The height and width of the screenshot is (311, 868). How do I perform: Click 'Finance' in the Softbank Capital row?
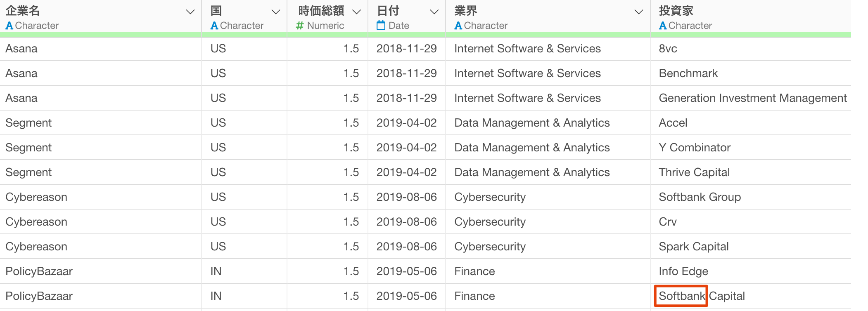pos(474,296)
